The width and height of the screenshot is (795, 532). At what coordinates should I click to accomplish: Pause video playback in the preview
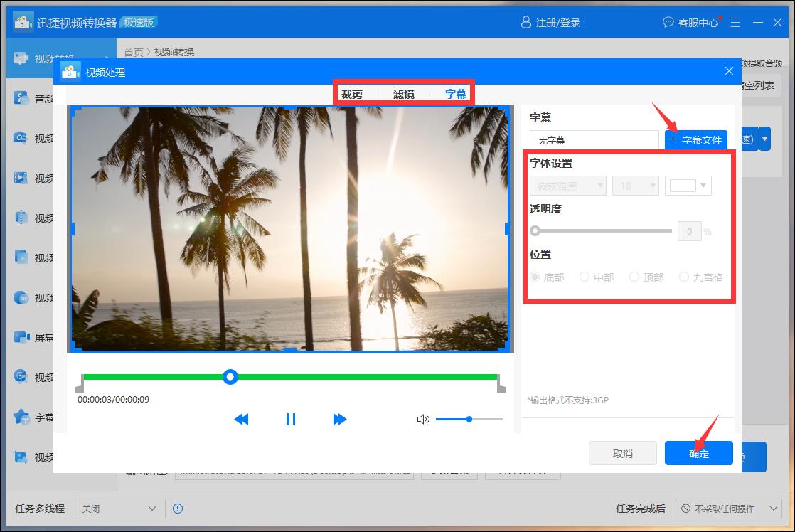pos(291,419)
